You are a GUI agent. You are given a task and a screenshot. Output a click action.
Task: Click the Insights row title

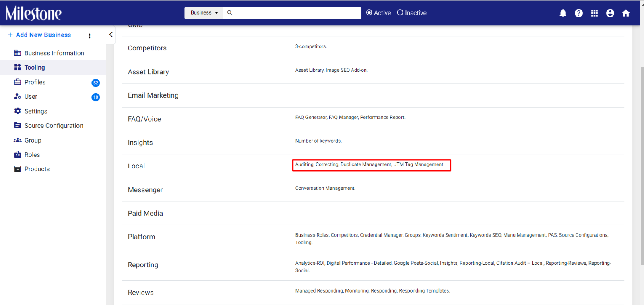pos(140,143)
